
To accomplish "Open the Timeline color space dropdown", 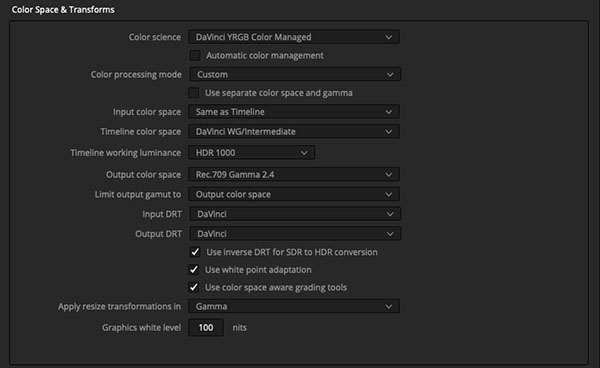I will point(294,132).
